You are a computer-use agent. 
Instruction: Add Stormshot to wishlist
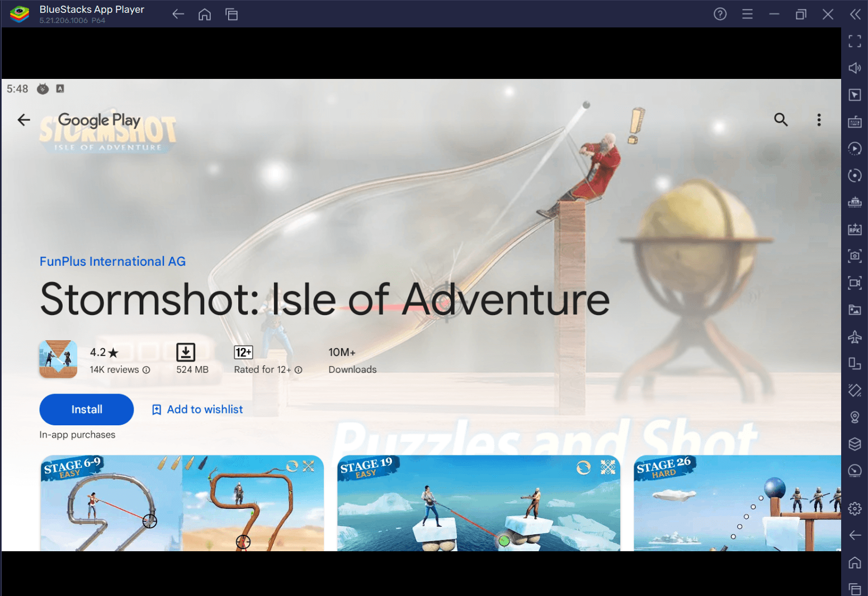pyautogui.click(x=197, y=409)
